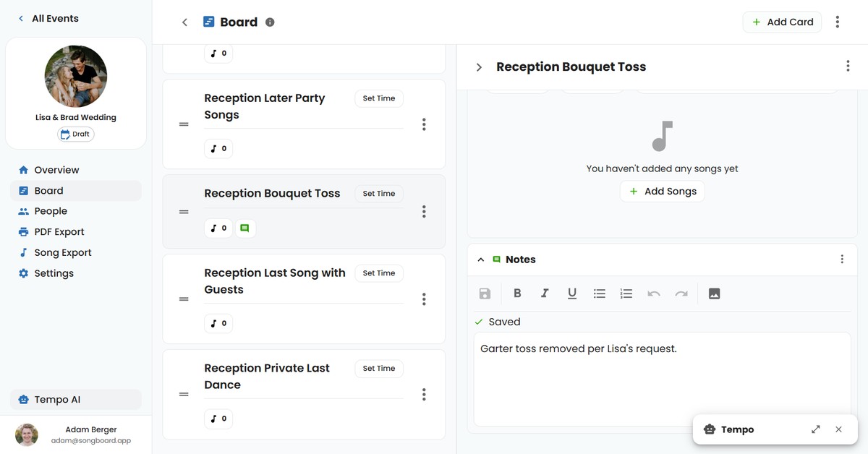Image resolution: width=868 pixels, height=454 pixels.
Task: Click Add Songs for Reception Bouquet Toss
Action: (x=662, y=191)
